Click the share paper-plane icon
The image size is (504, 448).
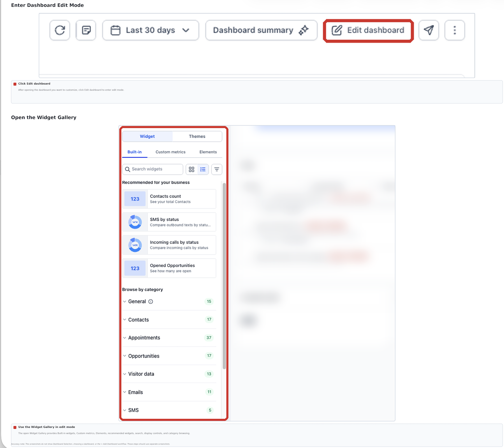(429, 30)
